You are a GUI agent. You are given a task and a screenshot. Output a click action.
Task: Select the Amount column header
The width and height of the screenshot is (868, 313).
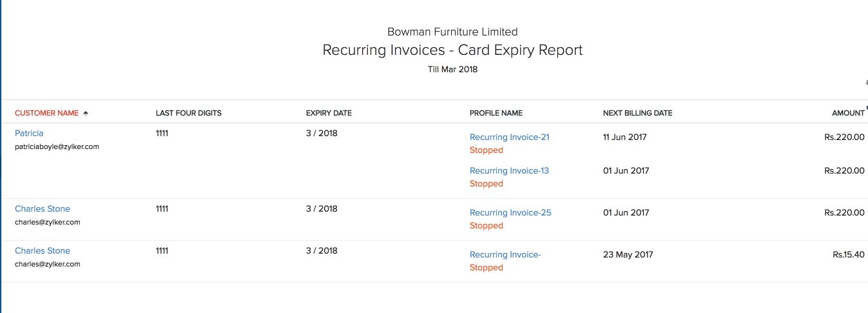coord(847,113)
